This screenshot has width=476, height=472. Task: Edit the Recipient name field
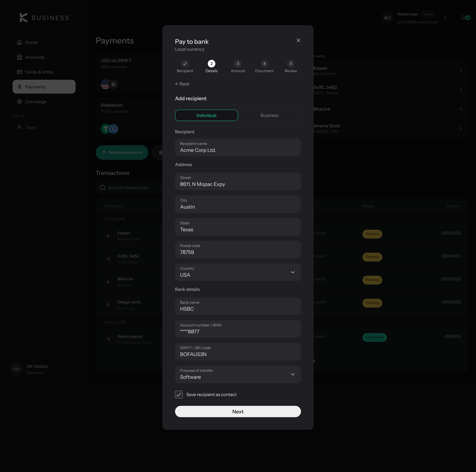(x=238, y=147)
